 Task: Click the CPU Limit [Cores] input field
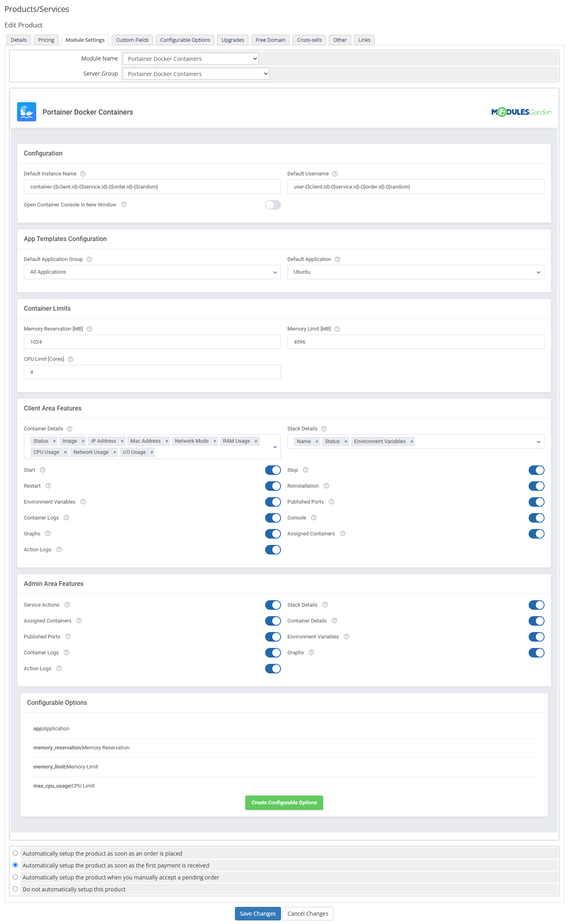(x=152, y=372)
